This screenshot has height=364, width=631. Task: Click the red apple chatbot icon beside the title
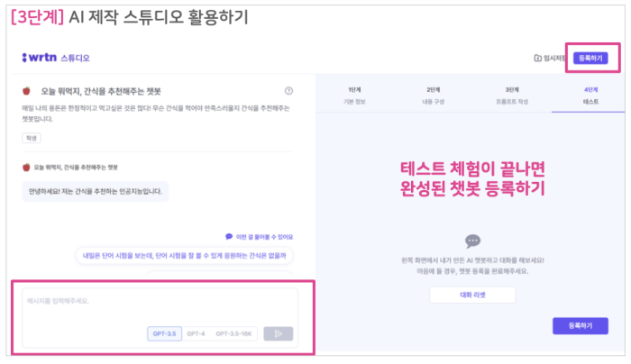pyautogui.click(x=26, y=91)
